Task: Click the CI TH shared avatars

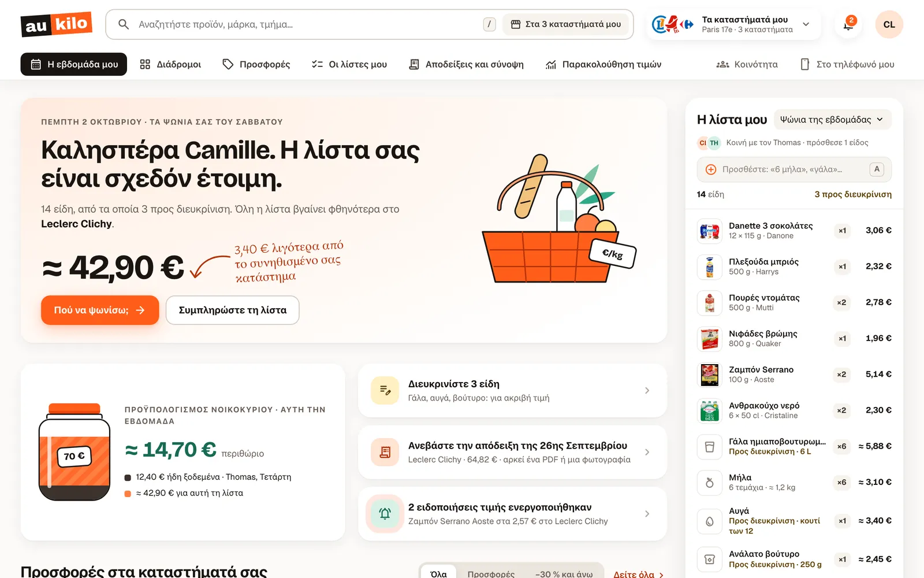Action: (x=709, y=143)
